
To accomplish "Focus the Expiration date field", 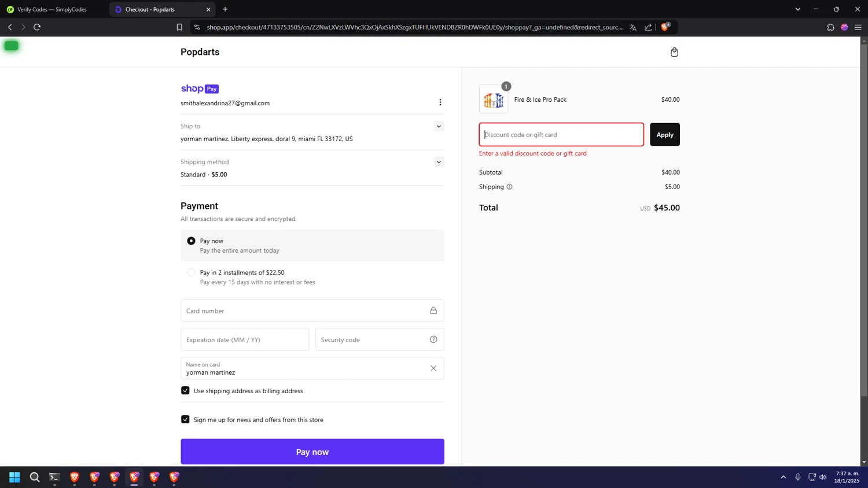I will (x=245, y=339).
